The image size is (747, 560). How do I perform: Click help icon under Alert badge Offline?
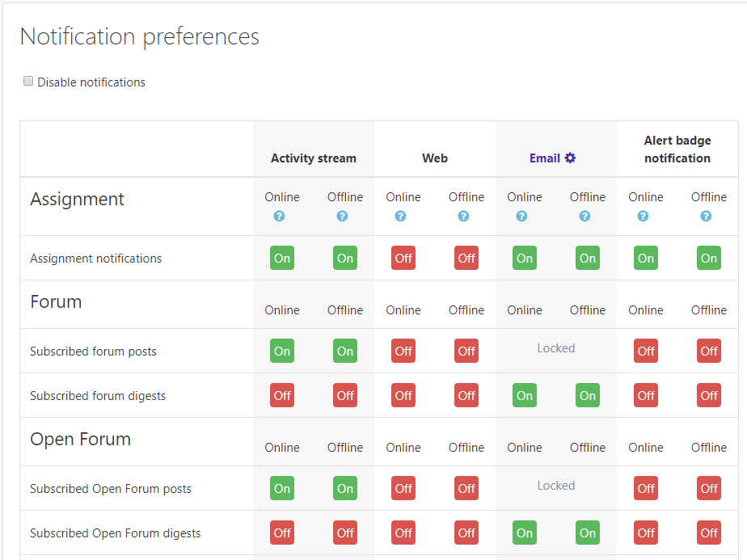click(x=706, y=217)
